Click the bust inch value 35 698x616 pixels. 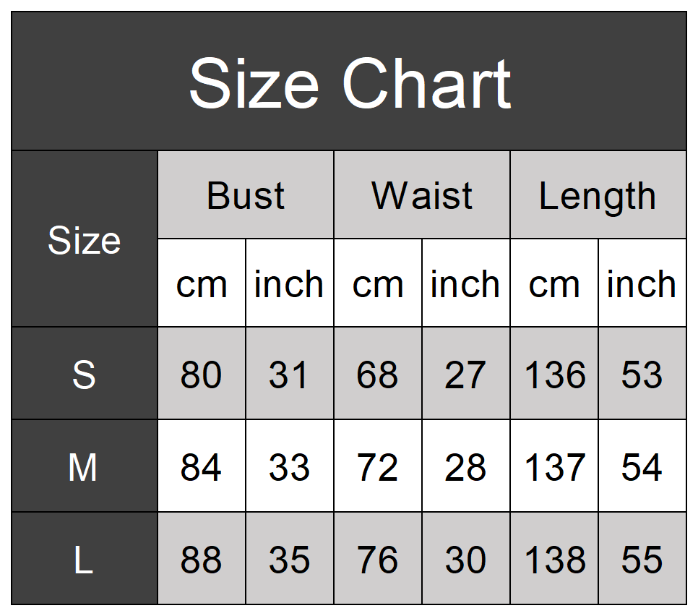(x=289, y=559)
